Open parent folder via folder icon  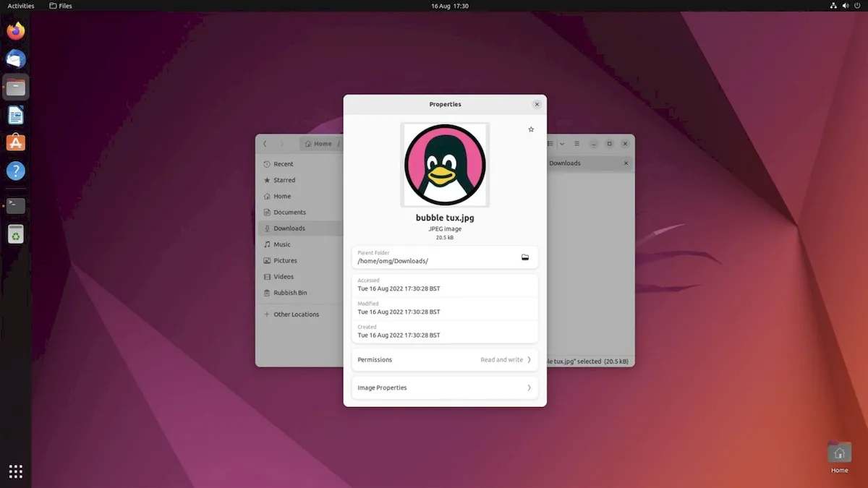click(x=525, y=257)
